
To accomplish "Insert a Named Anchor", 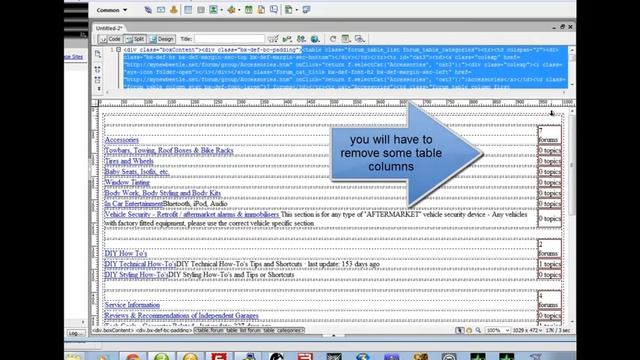I will [x=173, y=10].
